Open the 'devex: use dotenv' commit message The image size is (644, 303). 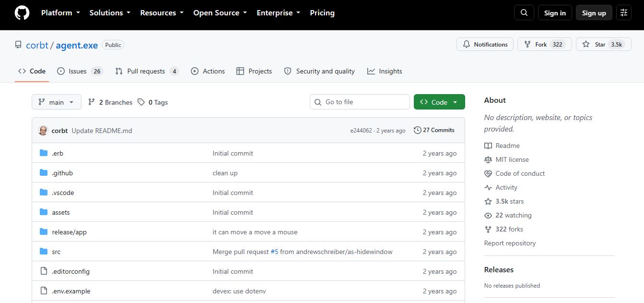pos(239,291)
